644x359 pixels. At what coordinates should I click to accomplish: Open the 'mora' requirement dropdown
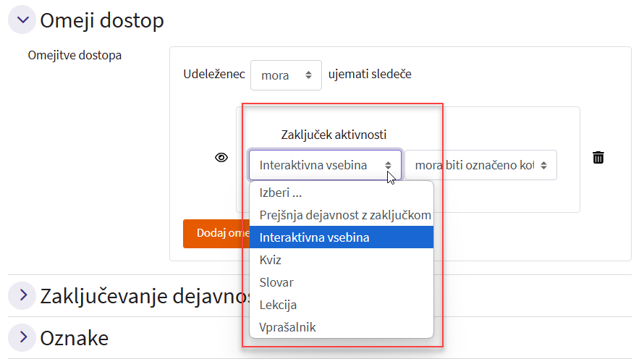coord(286,75)
